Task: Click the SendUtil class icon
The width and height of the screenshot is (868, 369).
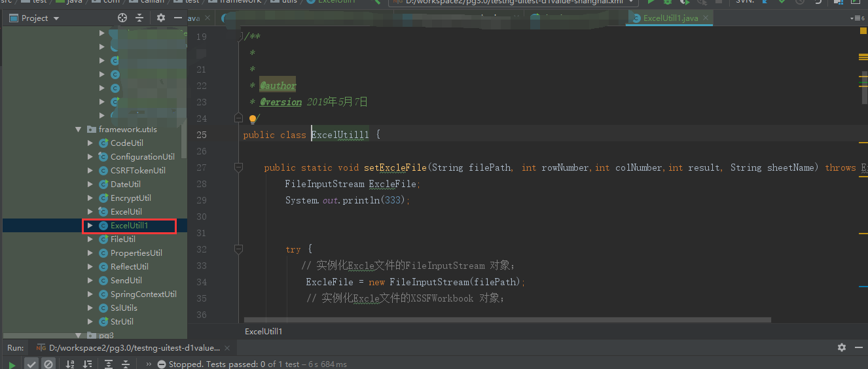Action: pos(103,281)
